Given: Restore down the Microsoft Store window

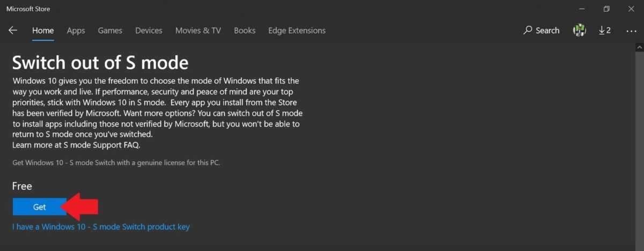Looking at the screenshot, I should click(606, 9).
